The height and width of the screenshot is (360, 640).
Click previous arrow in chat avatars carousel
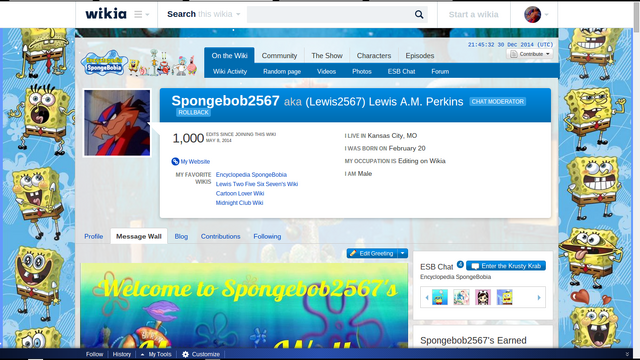427,298
